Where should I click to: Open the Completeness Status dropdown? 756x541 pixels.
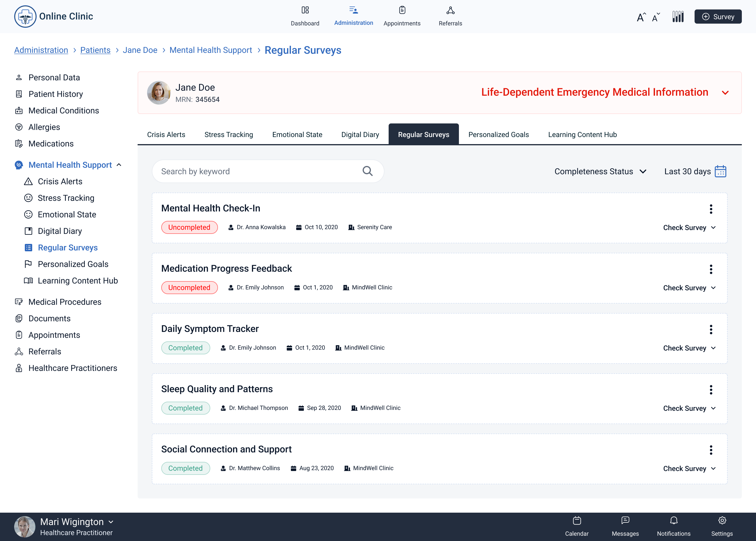(x=600, y=171)
